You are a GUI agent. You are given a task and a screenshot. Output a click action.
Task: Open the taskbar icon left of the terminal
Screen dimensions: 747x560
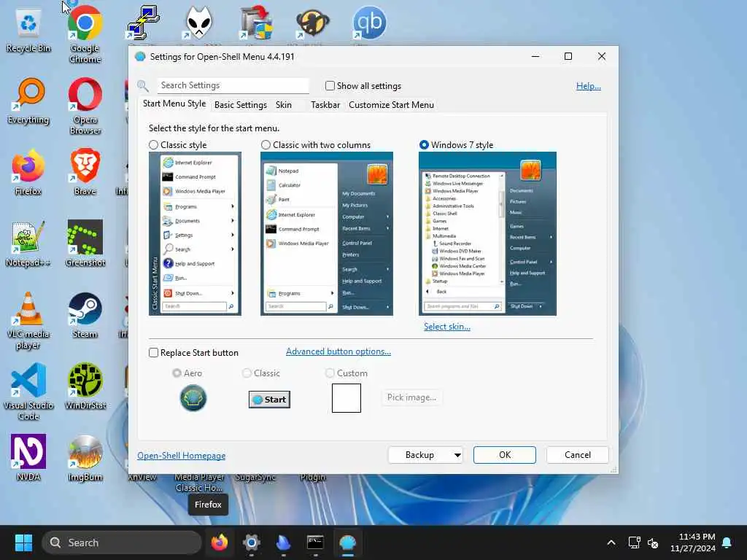(x=284, y=542)
